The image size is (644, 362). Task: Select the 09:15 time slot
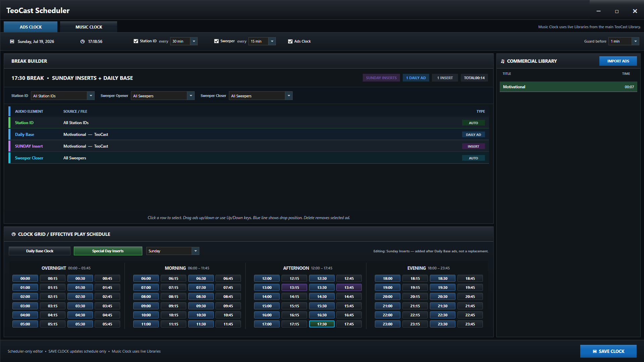click(173, 306)
